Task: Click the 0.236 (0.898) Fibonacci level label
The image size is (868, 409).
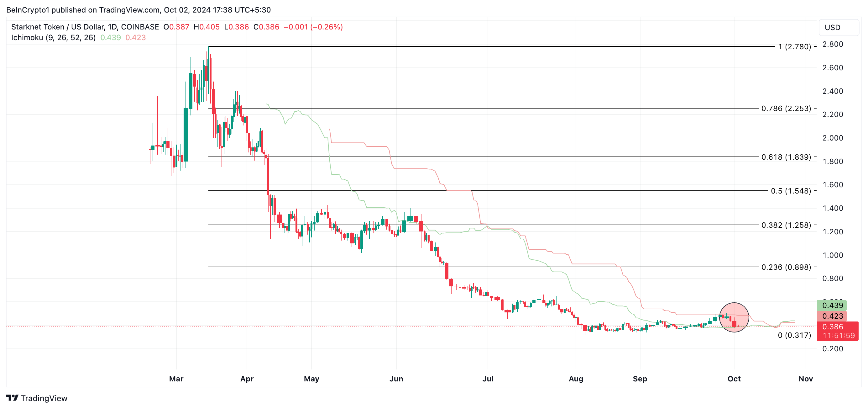Action: pos(786,267)
